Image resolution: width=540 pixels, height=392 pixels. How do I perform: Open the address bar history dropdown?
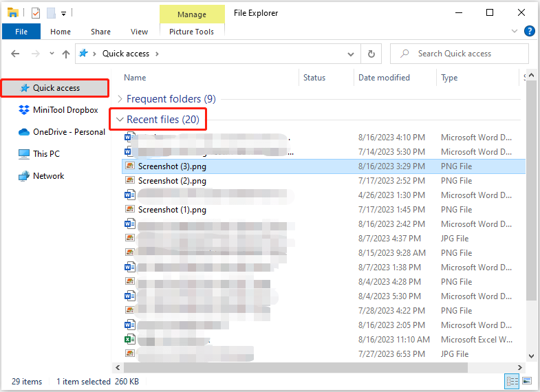[x=351, y=54]
